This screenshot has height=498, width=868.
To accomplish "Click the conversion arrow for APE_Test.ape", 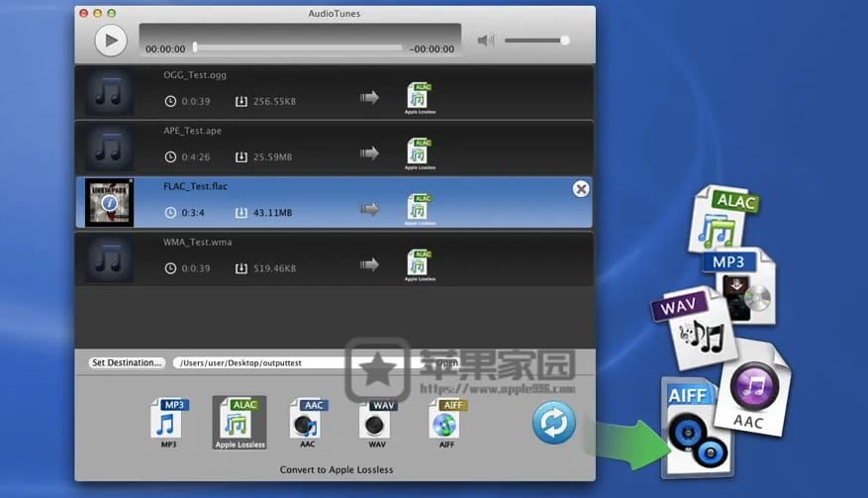I will point(369,152).
